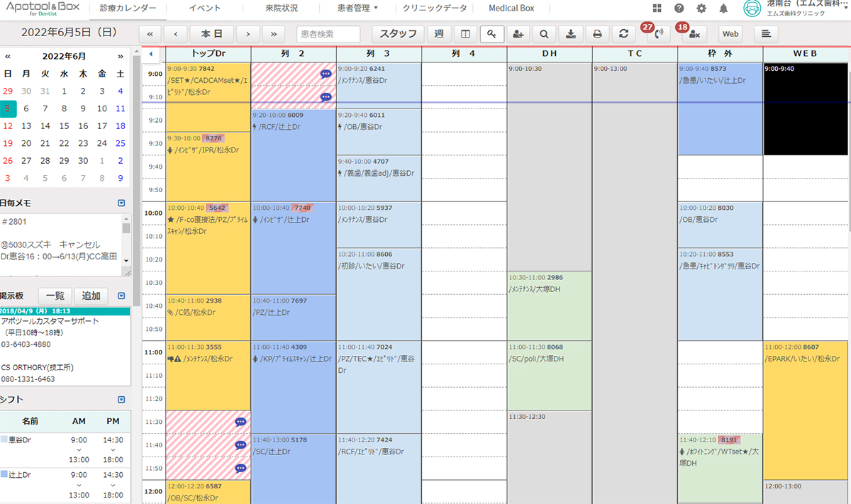Open appointment 6009 RCF 辻上Dr
The image size is (851, 504).
point(293,155)
